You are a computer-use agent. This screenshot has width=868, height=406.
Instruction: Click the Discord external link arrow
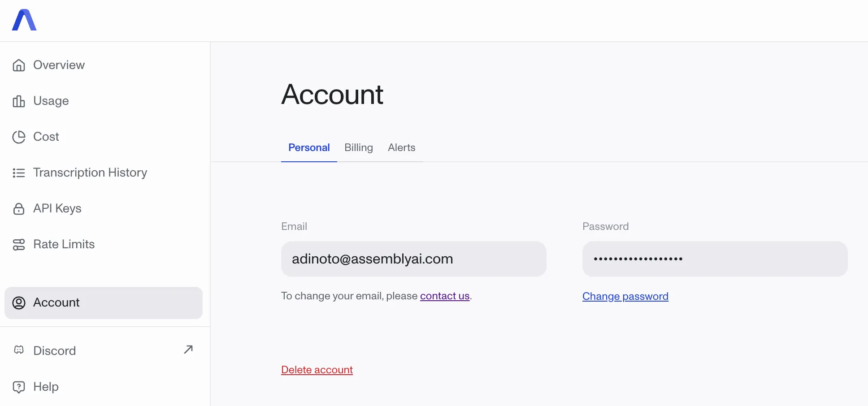click(188, 350)
